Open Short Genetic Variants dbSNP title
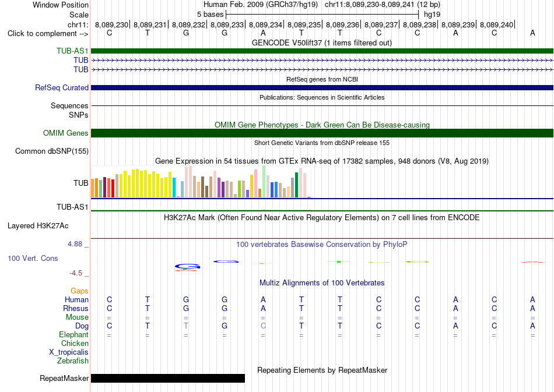This screenshot has height=392, width=554. pos(321,143)
